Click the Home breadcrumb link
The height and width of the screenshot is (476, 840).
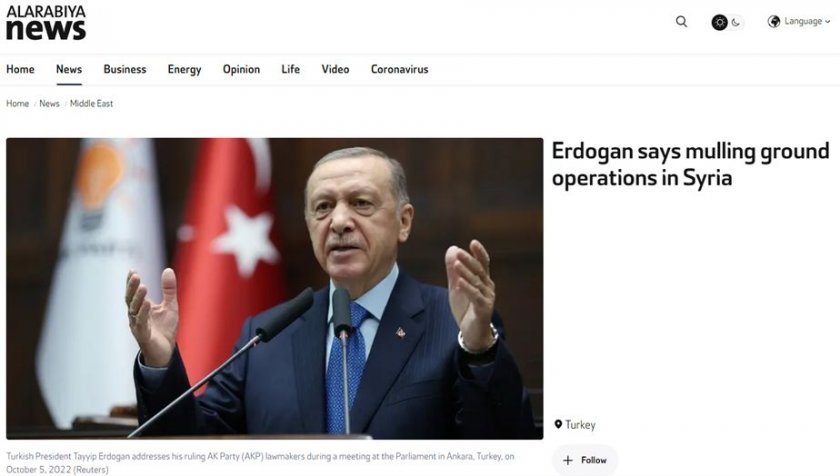pos(18,103)
